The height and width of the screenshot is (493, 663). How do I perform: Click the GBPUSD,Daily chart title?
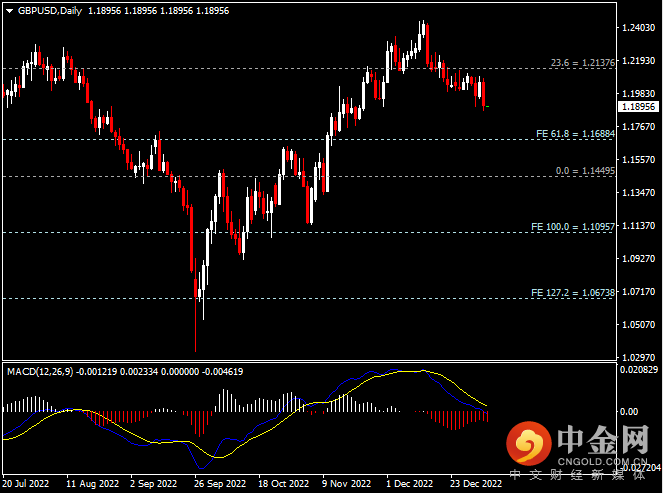click(50, 10)
